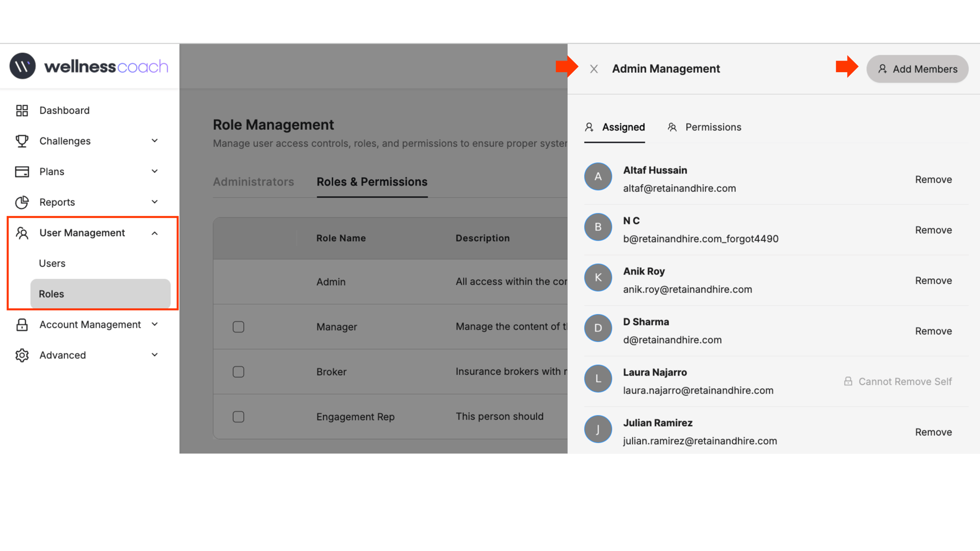
Task: Click the User Management people icon
Action: (22, 233)
